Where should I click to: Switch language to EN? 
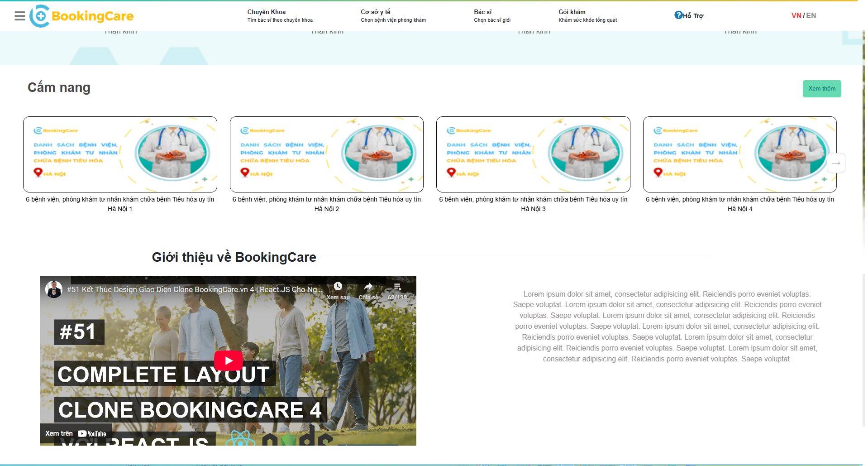(811, 15)
